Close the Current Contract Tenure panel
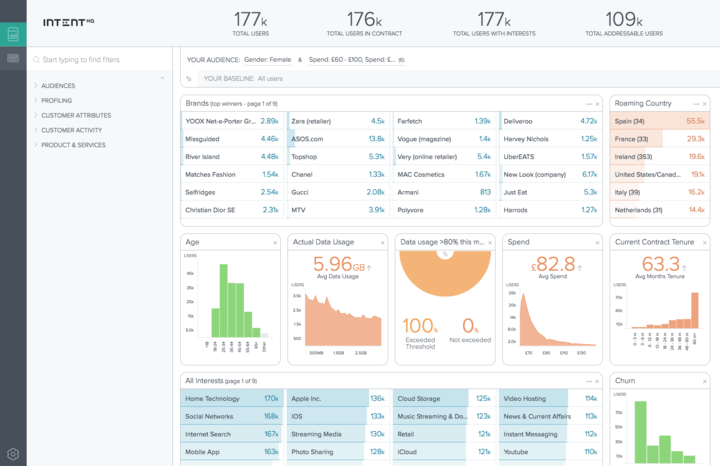The image size is (720, 466). (x=705, y=243)
